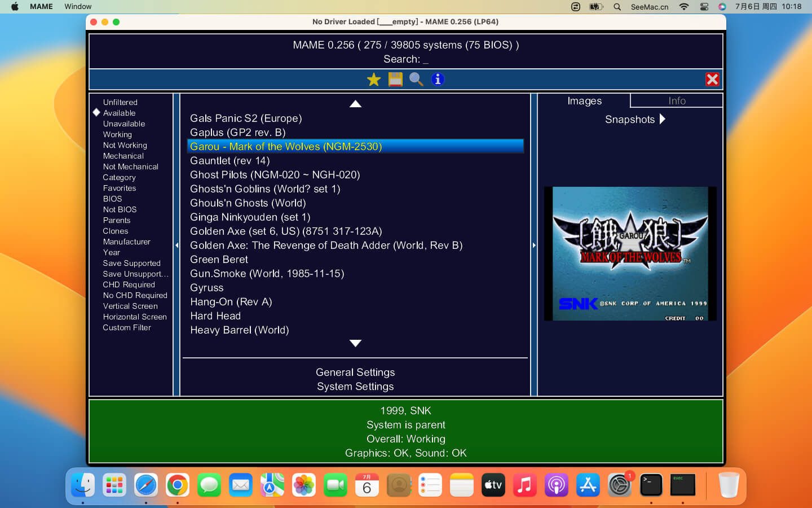Select Garou - Mark of the Wolves entry
The width and height of the screenshot is (812, 508).
pyautogui.click(x=355, y=146)
